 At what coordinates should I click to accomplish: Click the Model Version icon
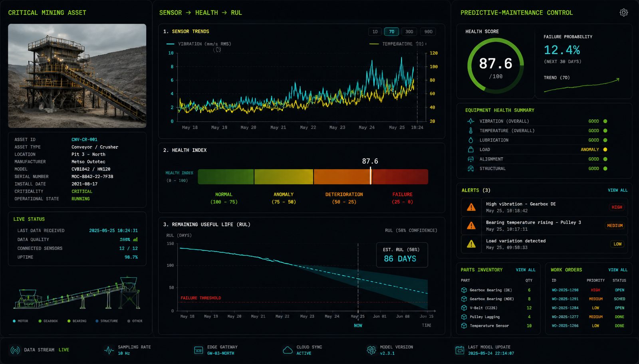[371, 350]
